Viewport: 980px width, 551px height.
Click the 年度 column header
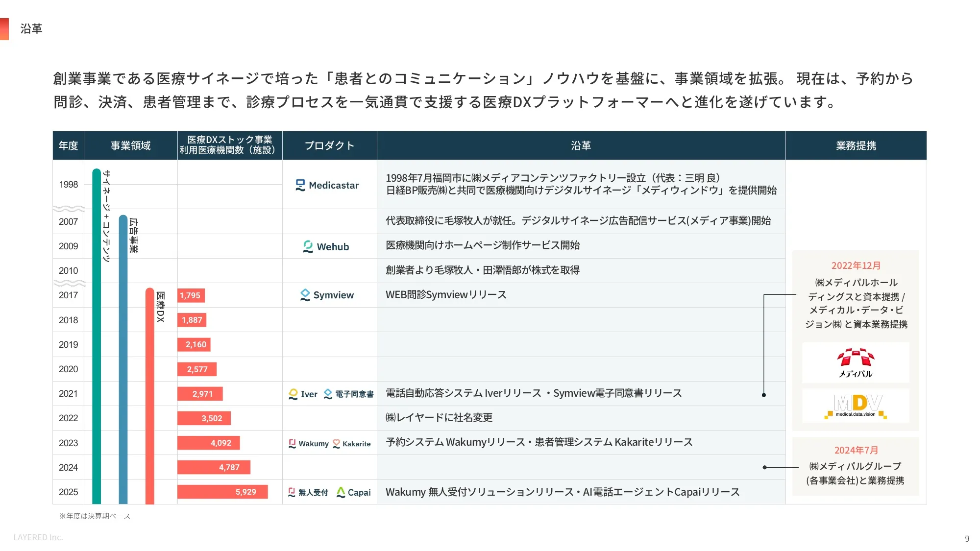coord(68,145)
